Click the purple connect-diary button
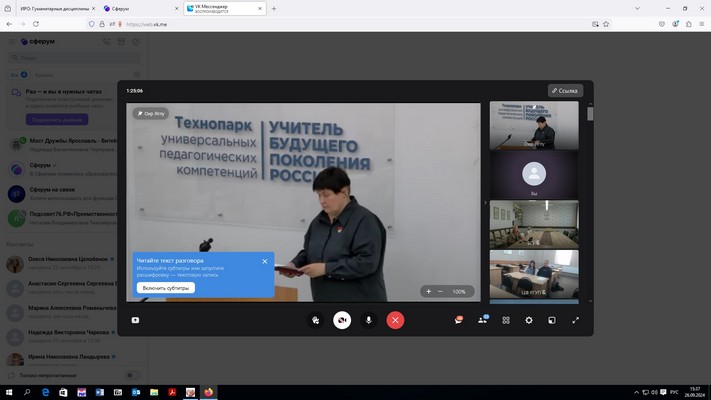 point(57,120)
